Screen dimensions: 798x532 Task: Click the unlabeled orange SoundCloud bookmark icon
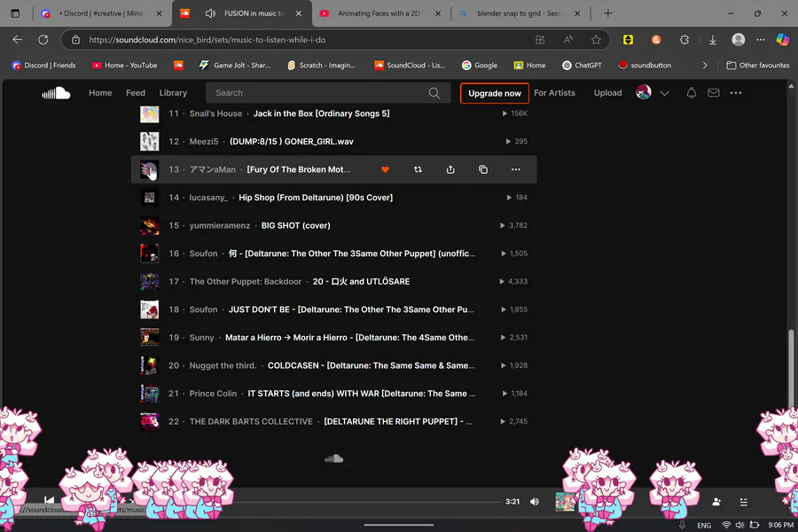click(178, 65)
